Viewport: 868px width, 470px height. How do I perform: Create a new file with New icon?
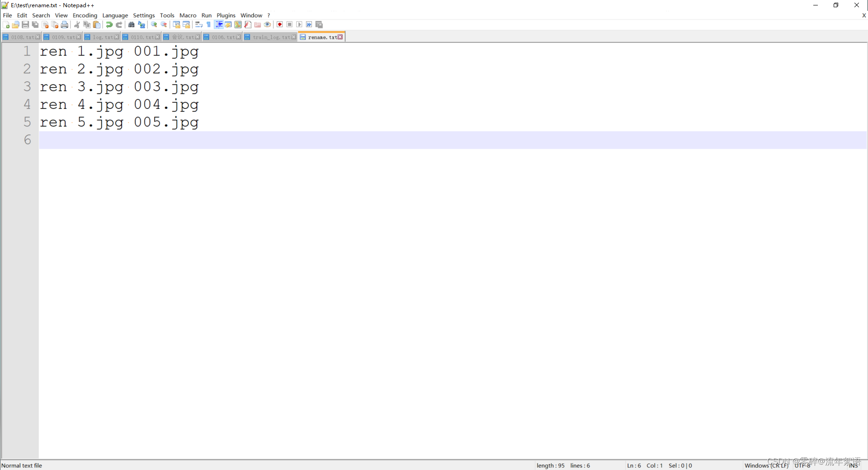tap(6, 25)
